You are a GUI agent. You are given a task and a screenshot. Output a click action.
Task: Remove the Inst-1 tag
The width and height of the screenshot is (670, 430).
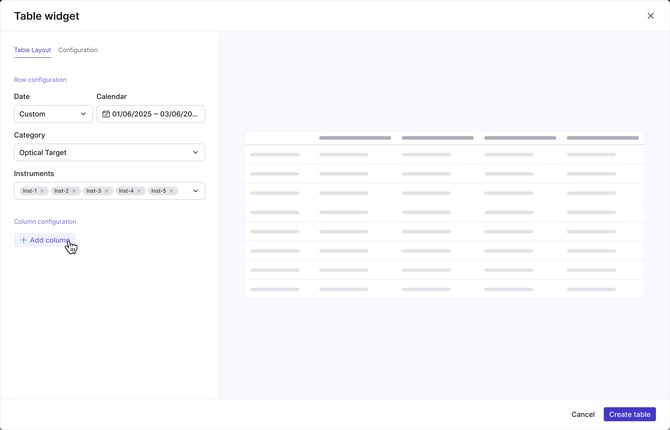[x=42, y=191]
